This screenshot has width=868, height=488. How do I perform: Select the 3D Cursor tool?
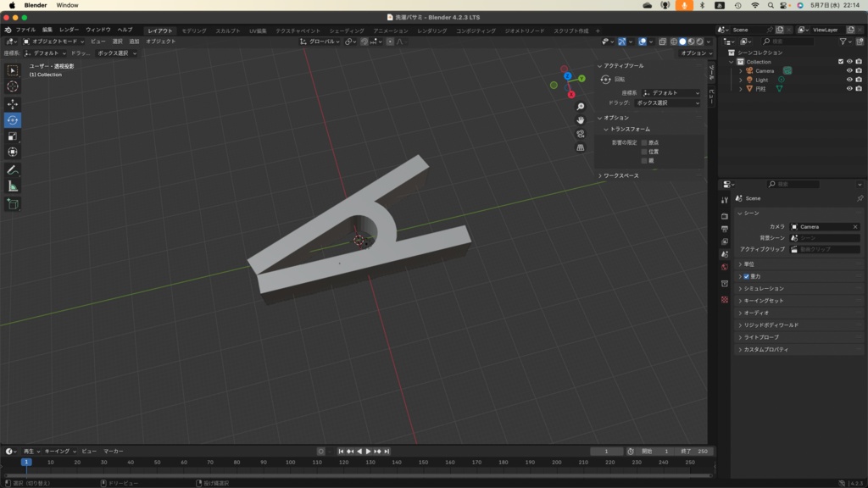(x=13, y=86)
